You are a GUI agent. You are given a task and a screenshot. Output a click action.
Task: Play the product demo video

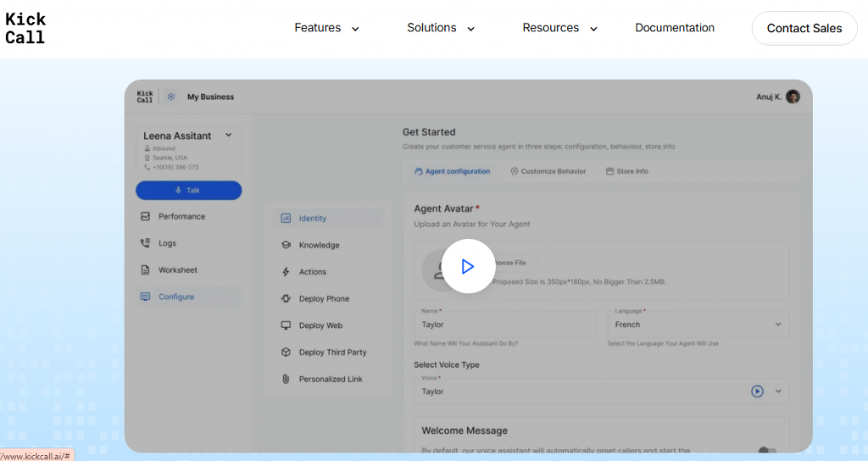pos(468,266)
